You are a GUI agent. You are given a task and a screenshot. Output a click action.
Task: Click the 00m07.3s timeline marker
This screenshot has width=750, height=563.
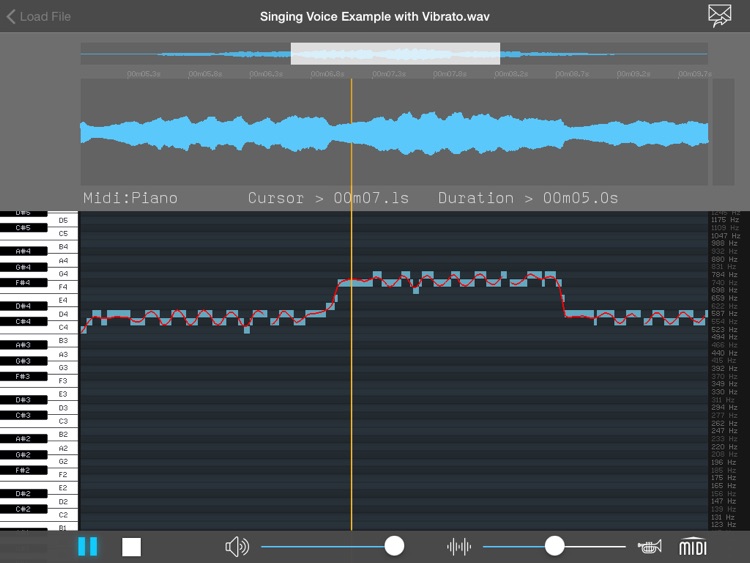[388, 74]
